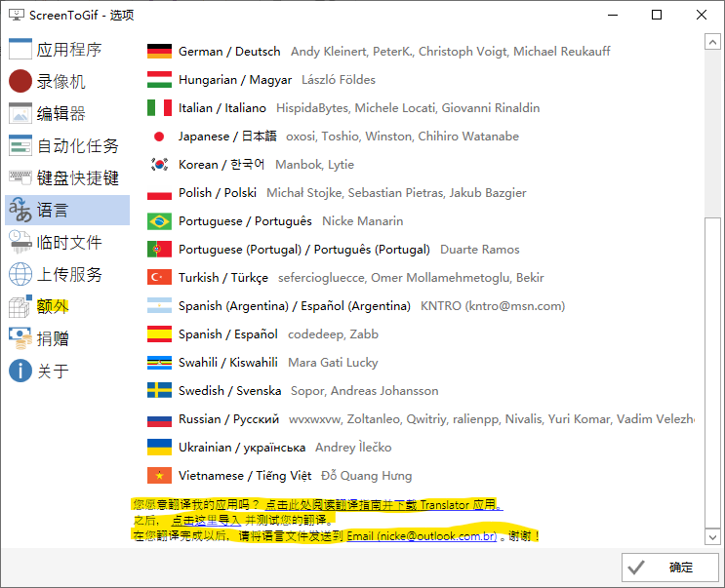Show the 关于 tab
725x588 pixels.
[67, 371]
